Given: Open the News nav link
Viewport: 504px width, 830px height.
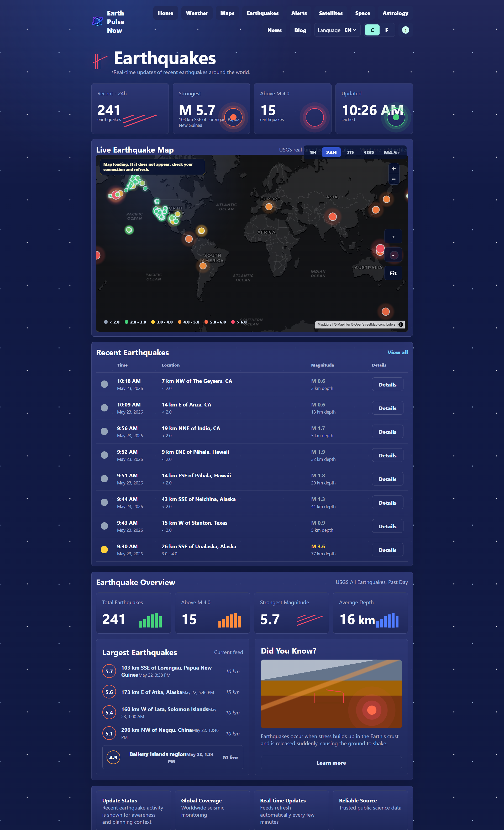Looking at the screenshot, I should pyautogui.click(x=274, y=30).
